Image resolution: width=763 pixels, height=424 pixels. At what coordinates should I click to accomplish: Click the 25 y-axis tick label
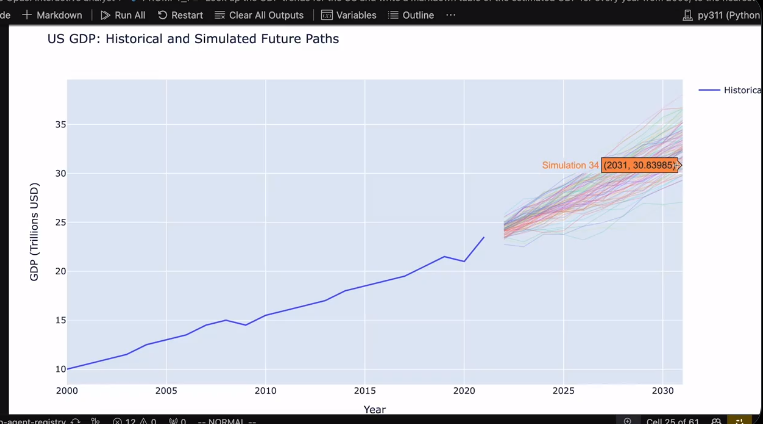pos(60,222)
